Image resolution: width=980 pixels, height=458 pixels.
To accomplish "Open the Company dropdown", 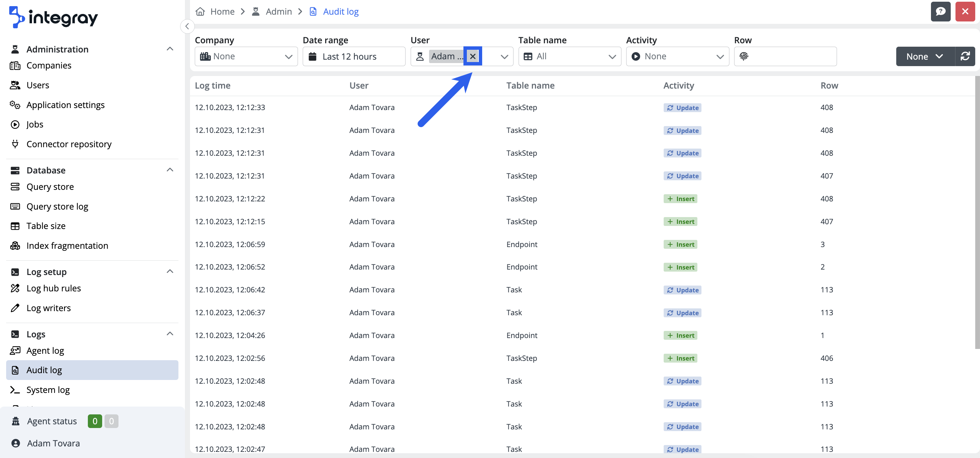I will tap(246, 56).
